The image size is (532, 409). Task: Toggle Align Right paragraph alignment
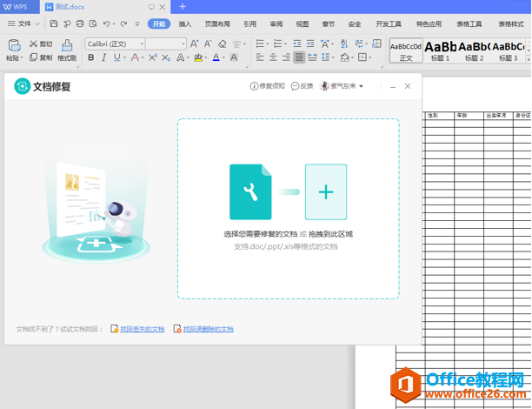[x=286, y=57]
